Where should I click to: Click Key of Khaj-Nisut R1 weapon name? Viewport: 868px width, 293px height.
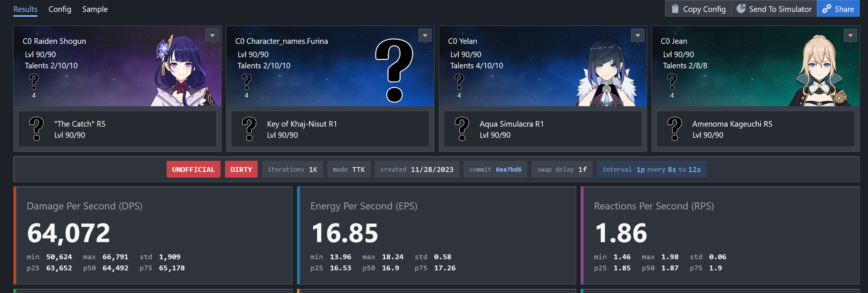(302, 124)
